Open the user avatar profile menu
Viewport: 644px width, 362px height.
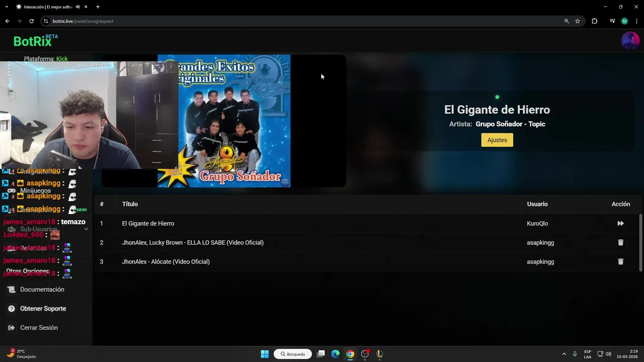pos(630,40)
